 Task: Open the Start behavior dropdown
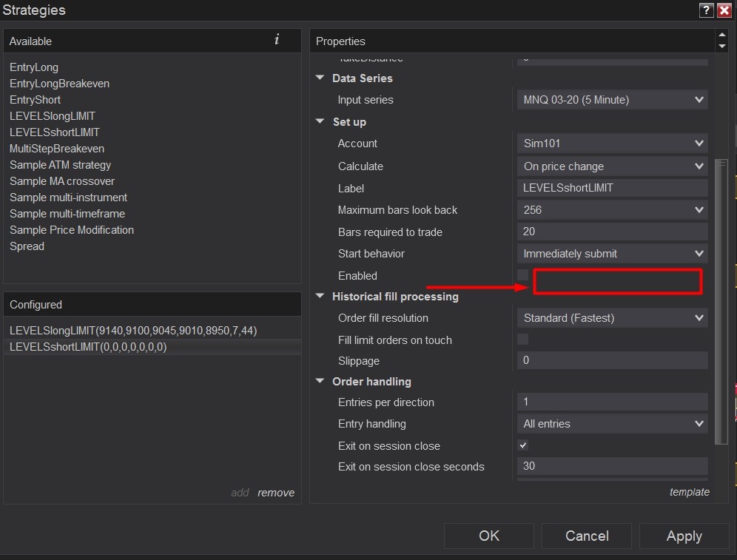[613, 254]
